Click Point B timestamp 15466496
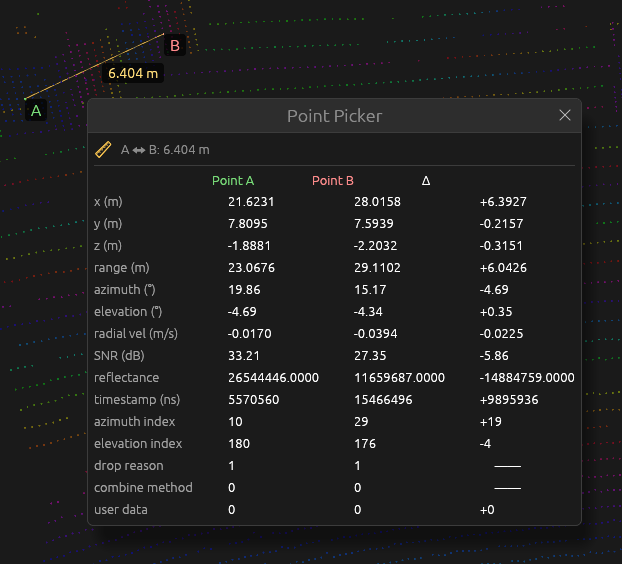622x564 pixels. [383, 400]
